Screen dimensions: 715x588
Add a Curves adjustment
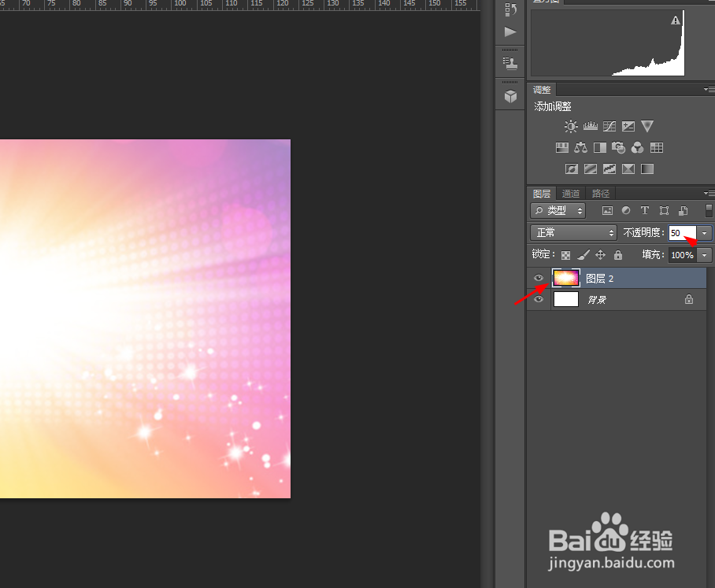[609, 126]
